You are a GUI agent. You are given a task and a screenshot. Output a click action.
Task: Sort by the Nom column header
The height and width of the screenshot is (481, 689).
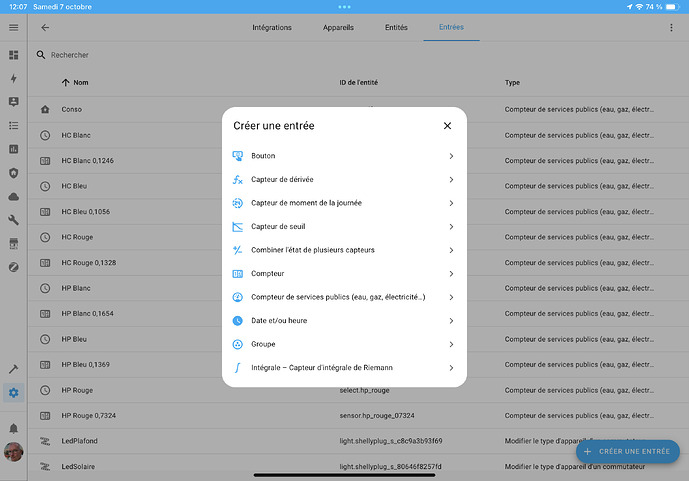[x=80, y=83]
